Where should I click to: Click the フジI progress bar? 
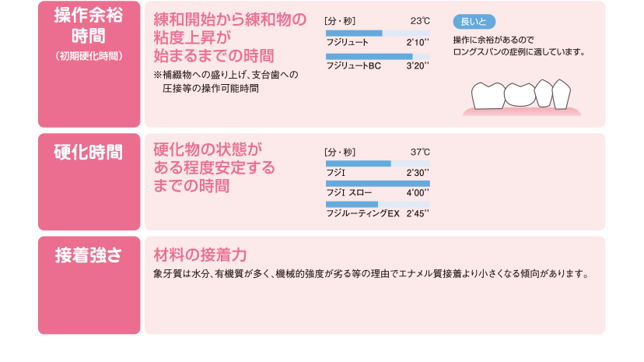point(378,163)
